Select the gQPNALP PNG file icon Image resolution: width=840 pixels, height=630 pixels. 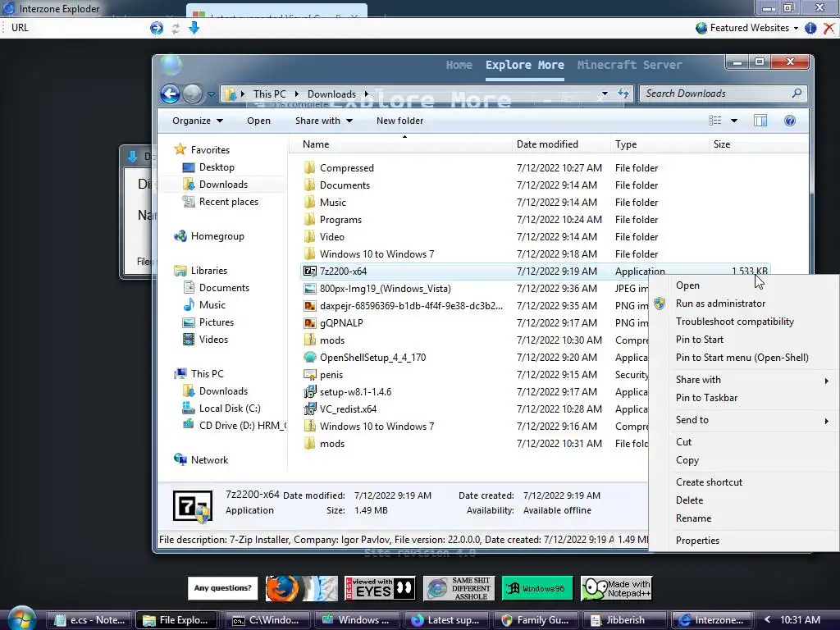309,322
